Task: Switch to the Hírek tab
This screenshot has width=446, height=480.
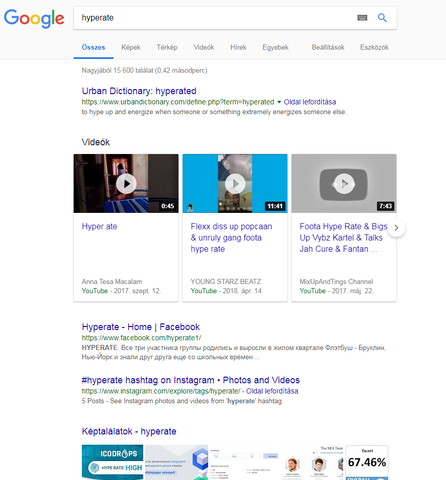Action: pos(238,47)
